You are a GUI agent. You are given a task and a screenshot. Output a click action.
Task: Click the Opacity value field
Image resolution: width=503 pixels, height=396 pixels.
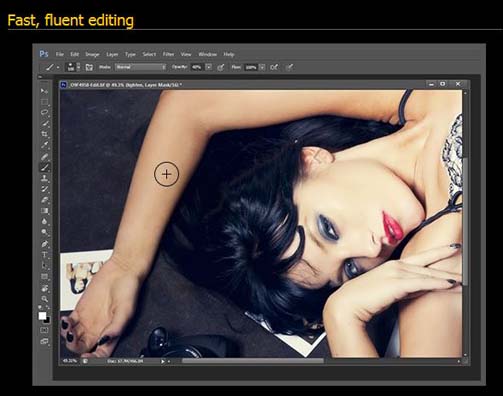click(197, 67)
